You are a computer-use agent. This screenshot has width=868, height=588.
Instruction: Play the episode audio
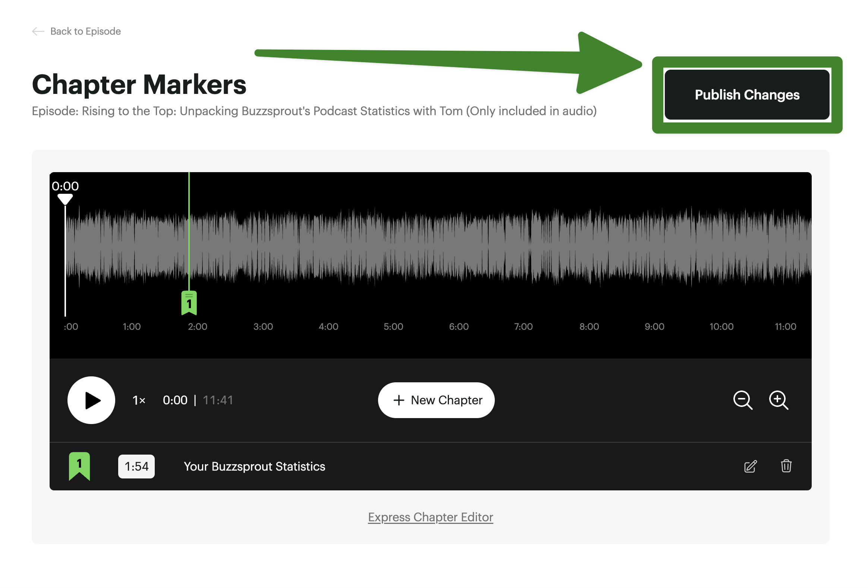(91, 400)
